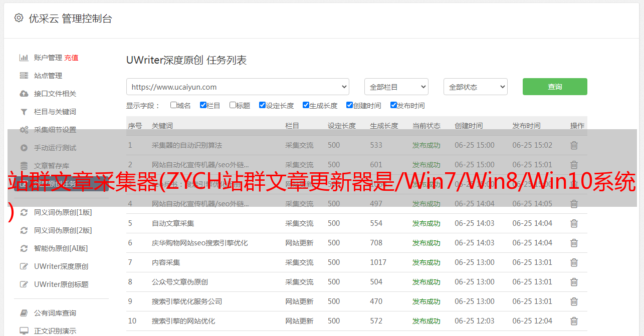The width and height of the screenshot is (644, 336).
Task: Click publish time 06-25 12:04 in row 10
Action: click(x=532, y=321)
